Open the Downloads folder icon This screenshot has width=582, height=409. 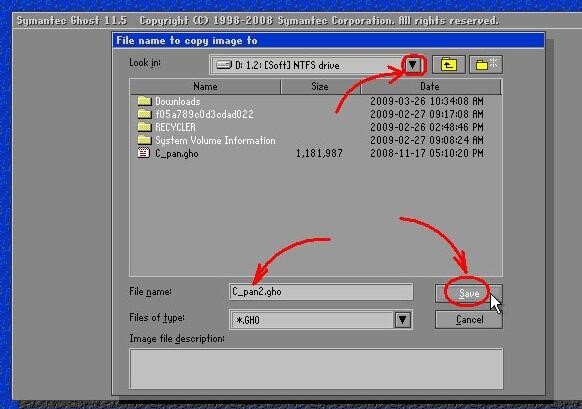click(x=144, y=101)
